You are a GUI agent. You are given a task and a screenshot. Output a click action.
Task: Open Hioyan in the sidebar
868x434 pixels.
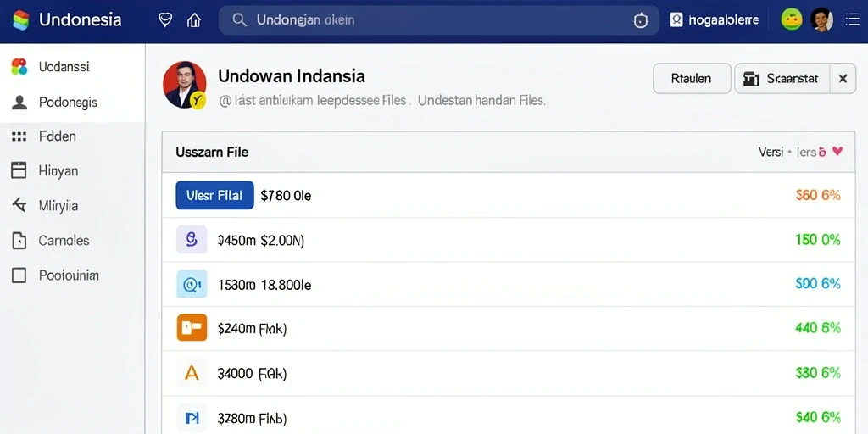pos(58,171)
